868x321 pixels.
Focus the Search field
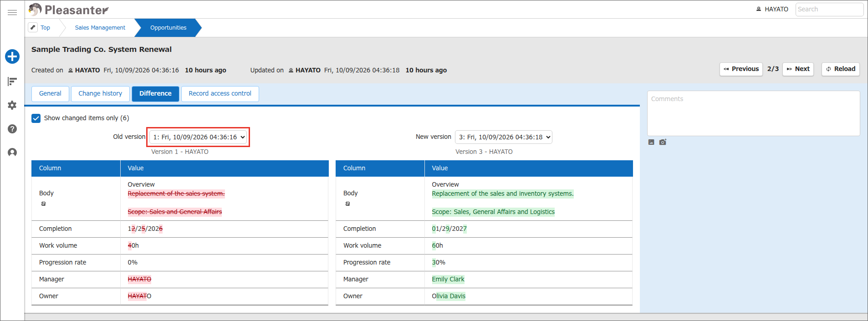829,10
